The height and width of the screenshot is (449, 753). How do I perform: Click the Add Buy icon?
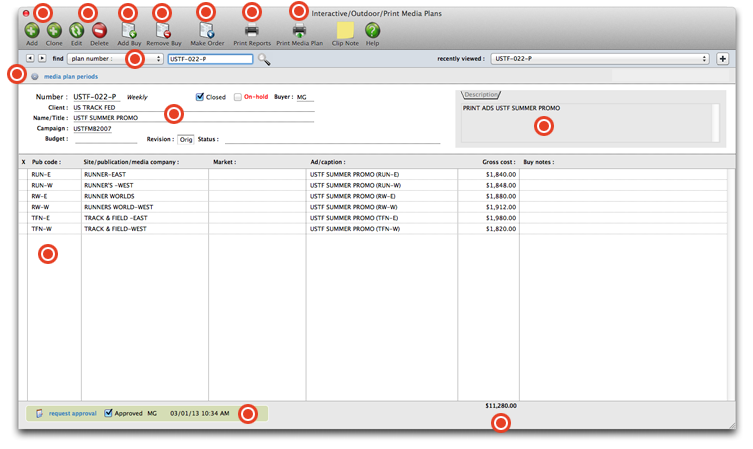click(129, 31)
